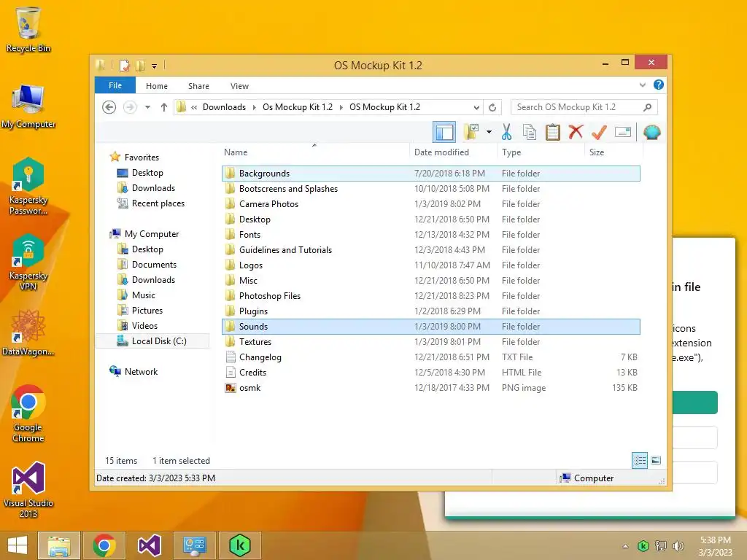Open Visual Studio from the taskbar

coord(149,545)
